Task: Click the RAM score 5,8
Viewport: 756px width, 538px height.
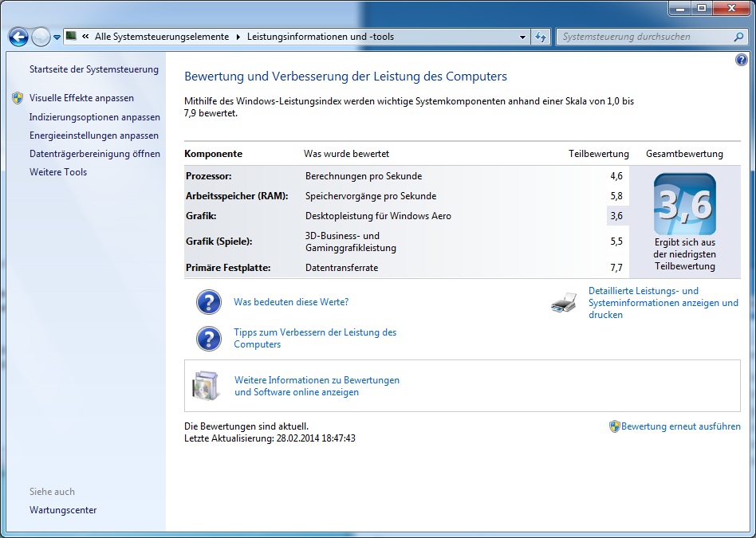Action: coord(616,196)
